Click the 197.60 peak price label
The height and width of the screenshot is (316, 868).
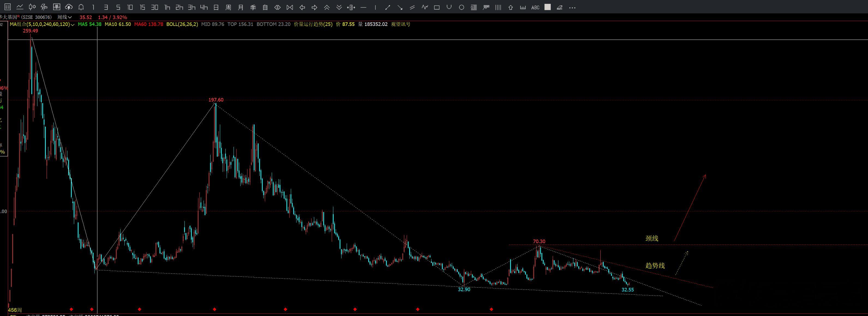[x=216, y=100]
